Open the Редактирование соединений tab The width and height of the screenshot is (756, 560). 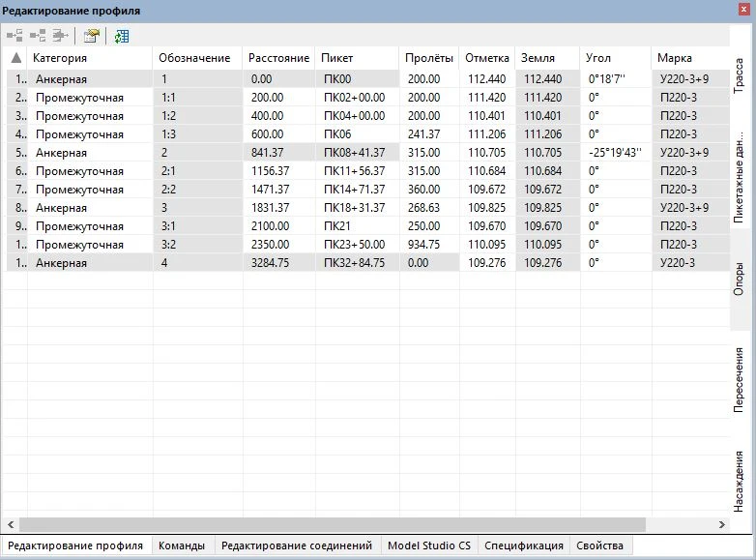296,545
